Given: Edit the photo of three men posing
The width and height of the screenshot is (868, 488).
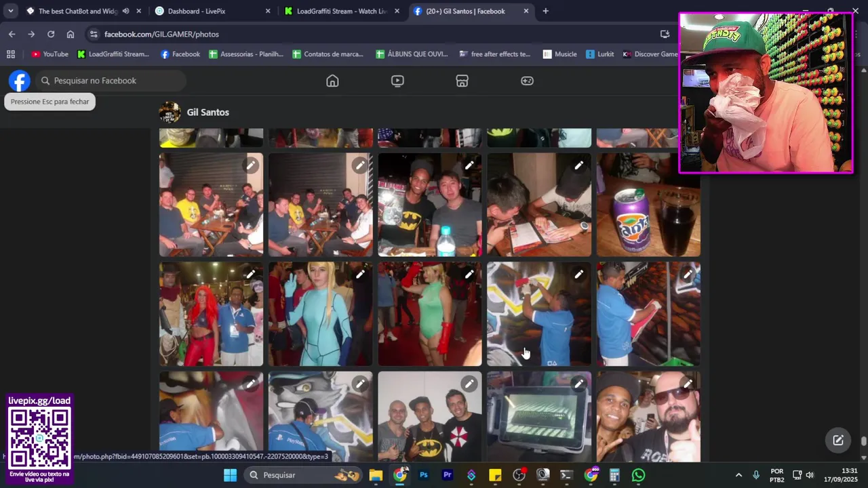Looking at the screenshot, I should [x=469, y=384].
